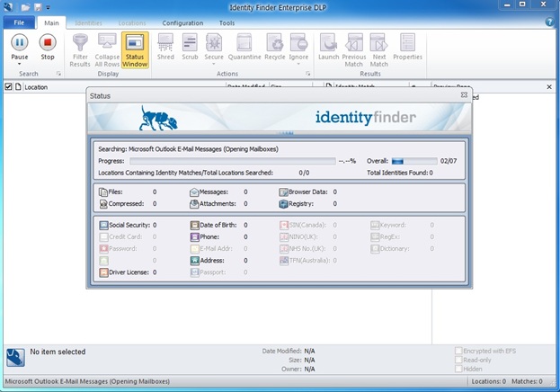Screen dimensions: 560x392
Task: Pause the running search
Action: (19, 47)
